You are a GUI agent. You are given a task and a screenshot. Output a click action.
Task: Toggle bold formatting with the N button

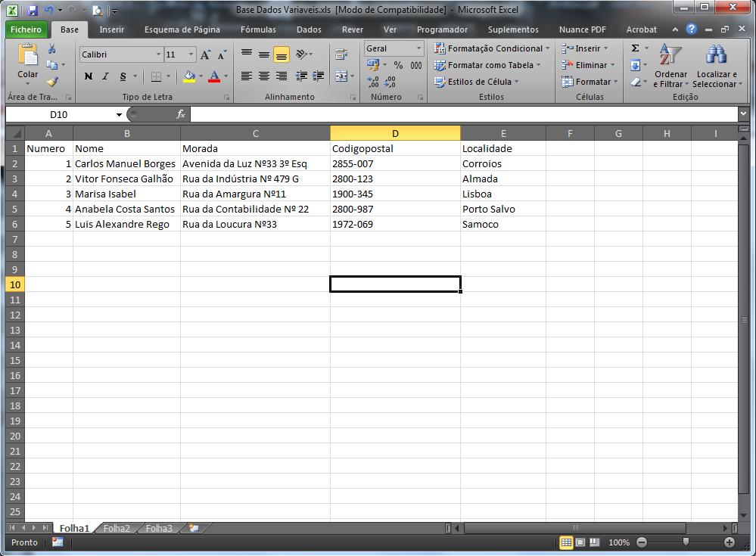point(89,77)
